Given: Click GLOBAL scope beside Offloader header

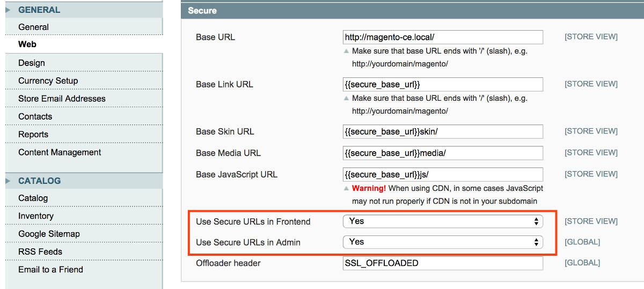Looking at the screenshot, I should click(582, 263).
